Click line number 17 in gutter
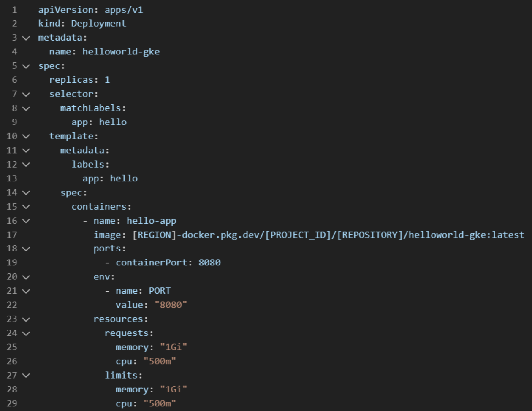532x411 pixels. (x=12, y=235)
